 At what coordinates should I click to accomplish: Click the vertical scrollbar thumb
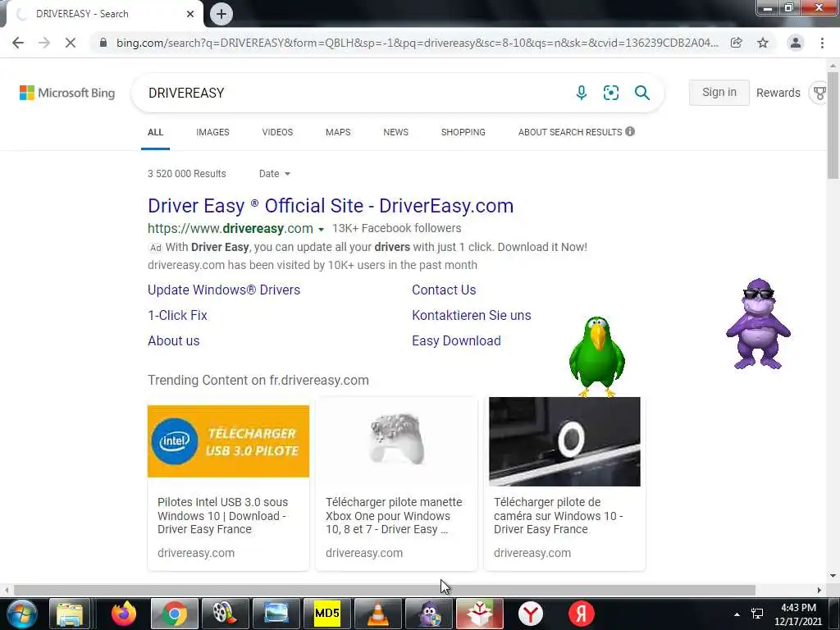pos(833,125)
